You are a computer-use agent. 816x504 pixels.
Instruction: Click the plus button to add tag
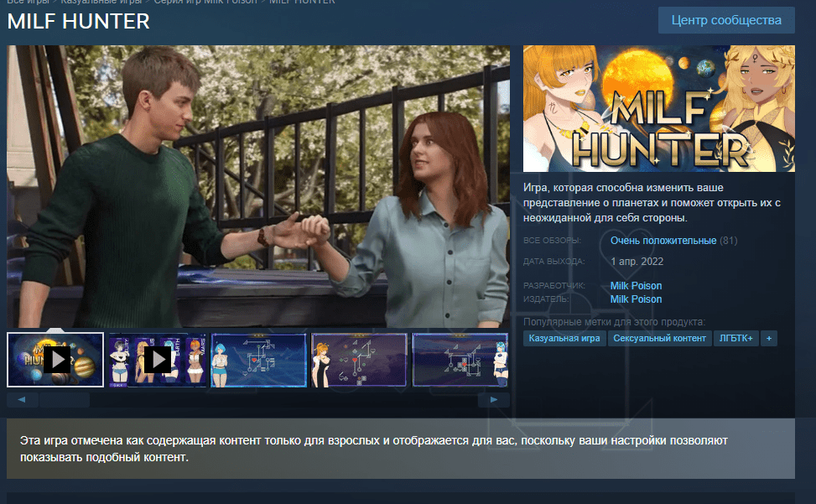tap(769, 338)
